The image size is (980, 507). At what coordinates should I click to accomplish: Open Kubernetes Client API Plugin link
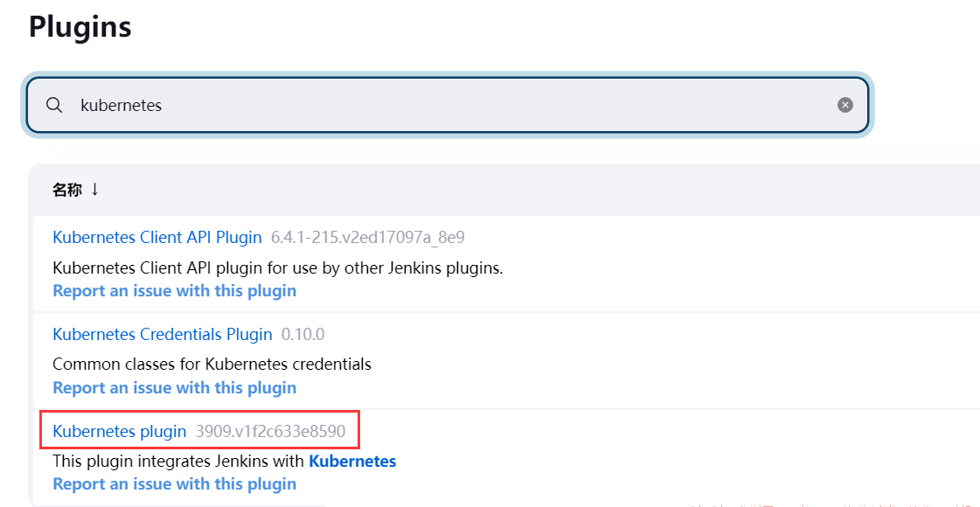tap(156, 238)
